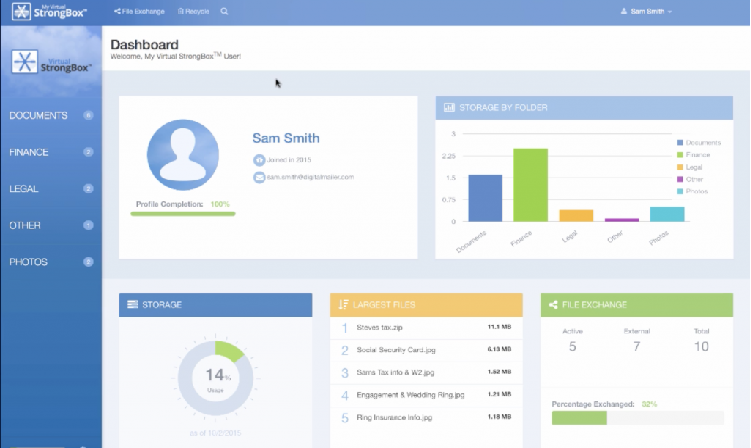The height and width of the screenshot is (448, 751).
Task: Click the 14% usage donut chart
Action: click(x=216, y=378)
